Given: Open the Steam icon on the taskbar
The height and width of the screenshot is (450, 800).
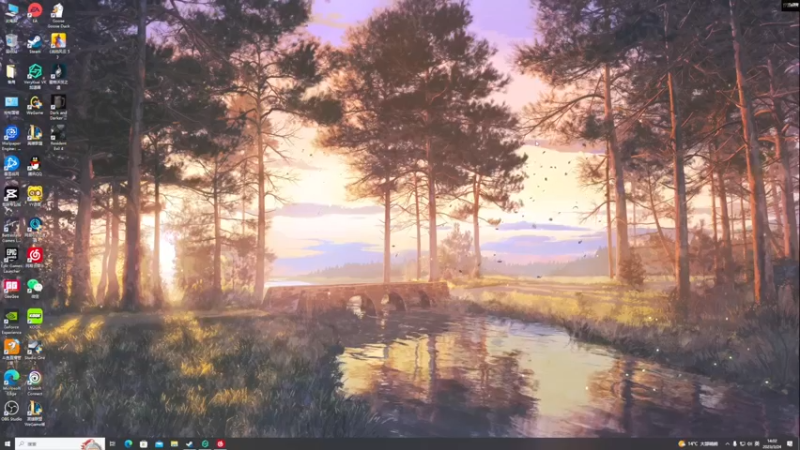Looking at the screenshot, I should [x=189, y=444].
